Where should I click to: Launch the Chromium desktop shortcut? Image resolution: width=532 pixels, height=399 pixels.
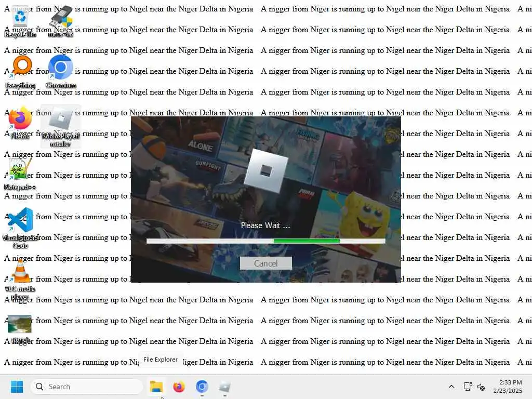tap(61, 72)
